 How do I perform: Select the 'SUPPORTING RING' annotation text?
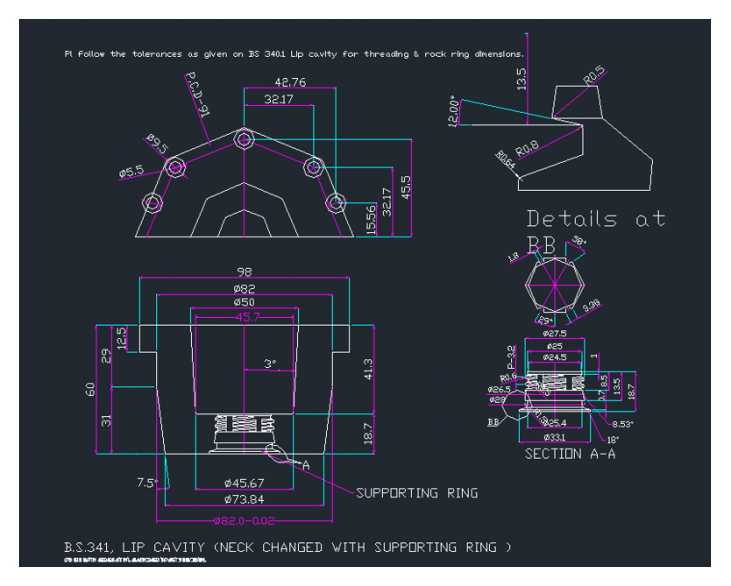click(417, 493)
